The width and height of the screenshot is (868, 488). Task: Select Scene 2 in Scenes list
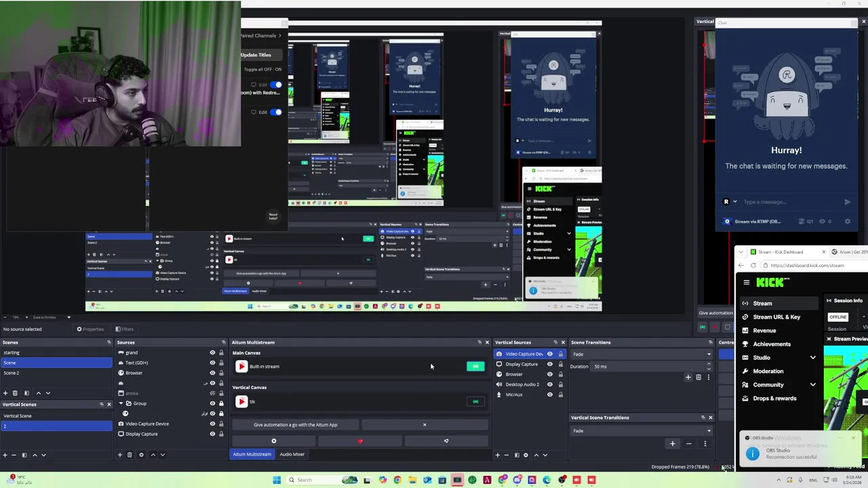(56, 373)
